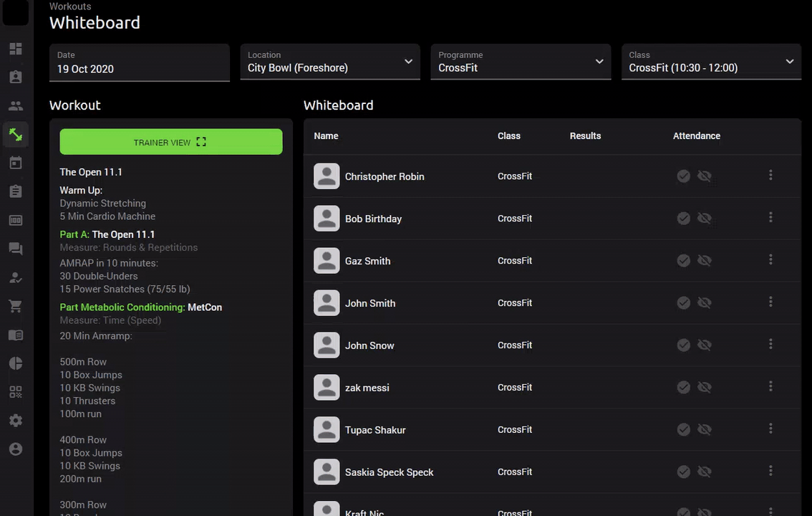Open the ID badge icon in sidebar
Viewport: 812px width, 516px height.
[16, 77]
